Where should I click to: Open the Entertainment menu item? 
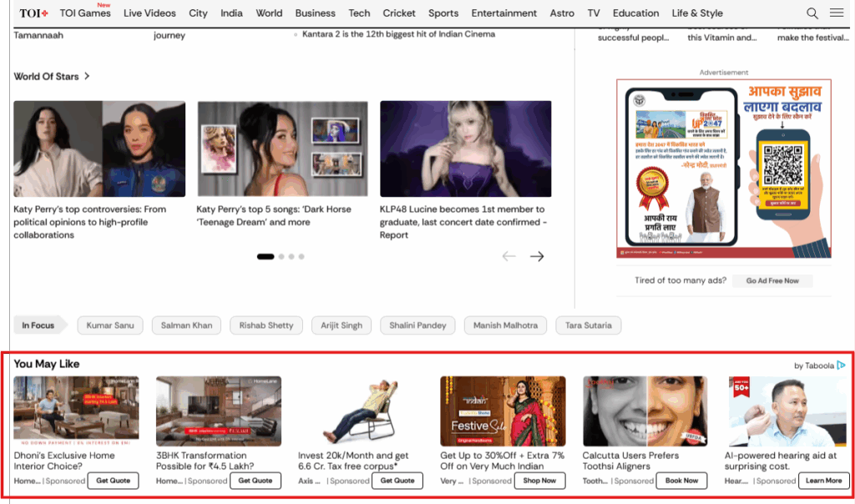coord(503,13)
